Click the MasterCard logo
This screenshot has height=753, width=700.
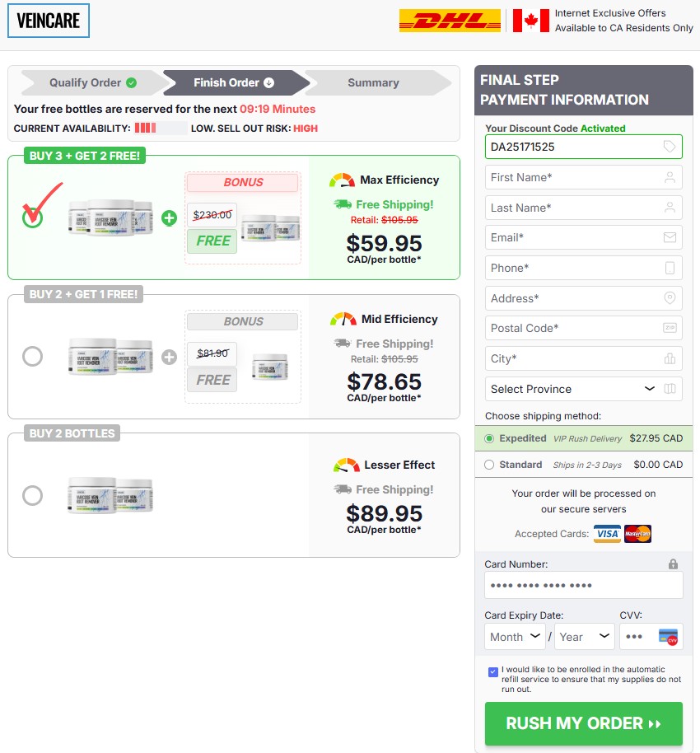[637, 534]
